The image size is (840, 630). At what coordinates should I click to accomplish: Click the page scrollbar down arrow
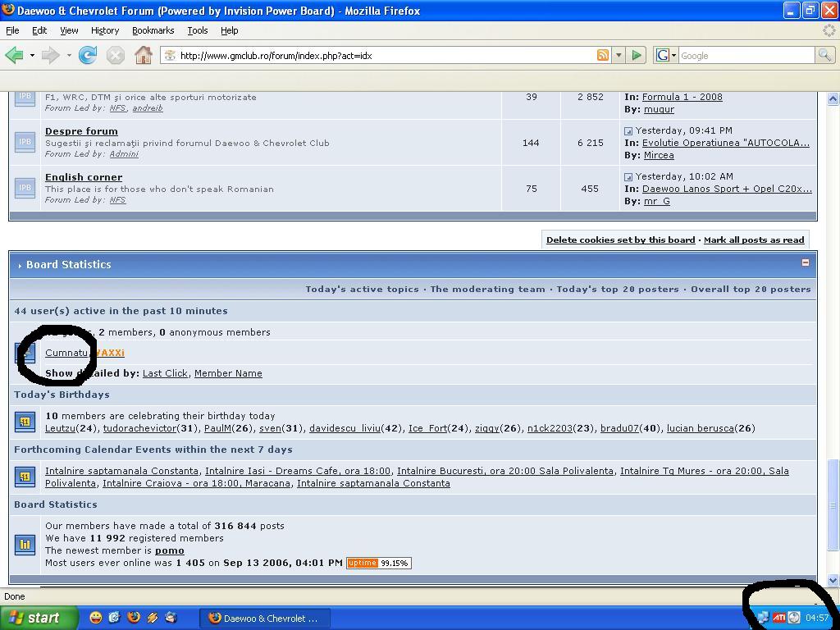pyautogui.click(x=833, y=580)
